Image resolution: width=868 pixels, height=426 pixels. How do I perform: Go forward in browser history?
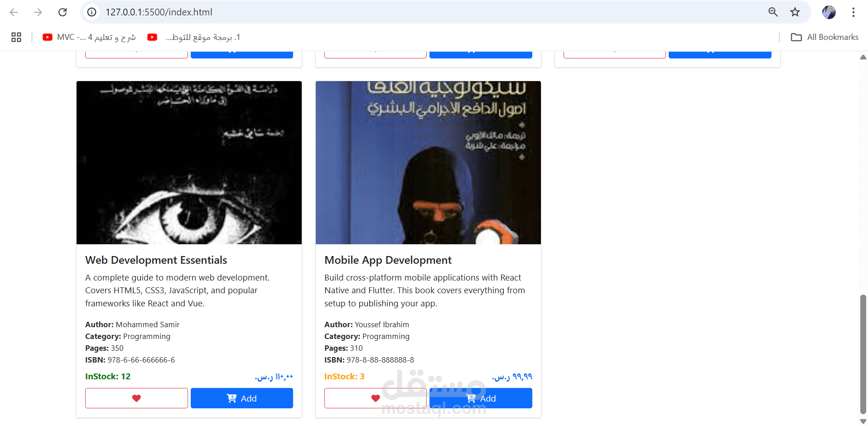(38, 12)
